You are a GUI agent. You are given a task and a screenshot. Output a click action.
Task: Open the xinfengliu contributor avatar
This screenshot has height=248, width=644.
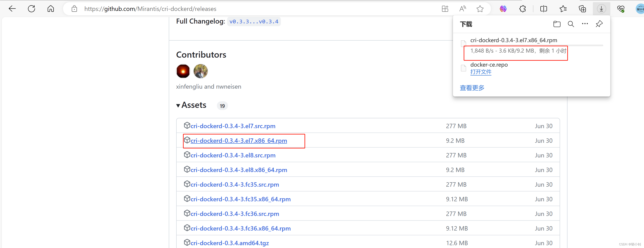click(183, 71)
